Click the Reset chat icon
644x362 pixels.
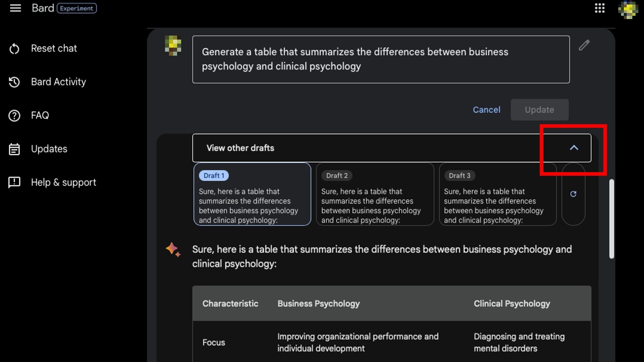pos(14,49)
